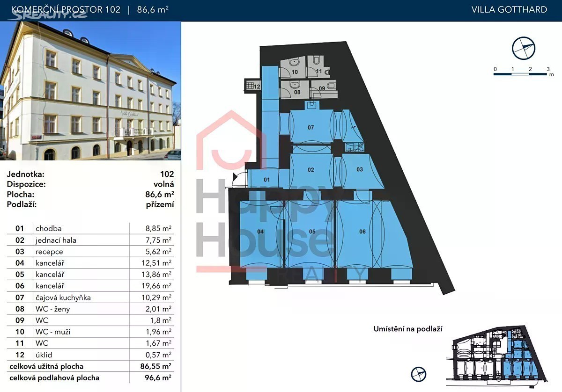Select the '86,6 m²' text in the header
This screenshot has height=392, width=562.
153,9
